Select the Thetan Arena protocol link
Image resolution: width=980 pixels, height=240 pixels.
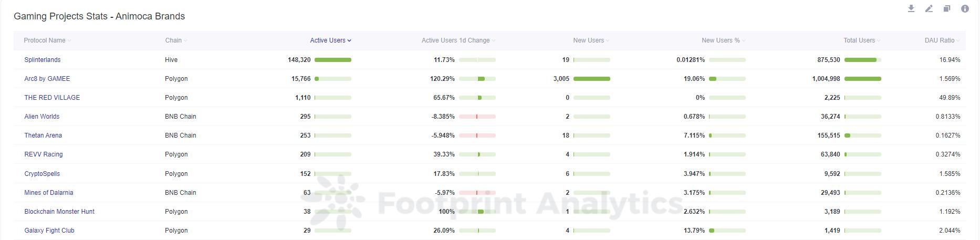pyautogui.click(x=43, y=135)
